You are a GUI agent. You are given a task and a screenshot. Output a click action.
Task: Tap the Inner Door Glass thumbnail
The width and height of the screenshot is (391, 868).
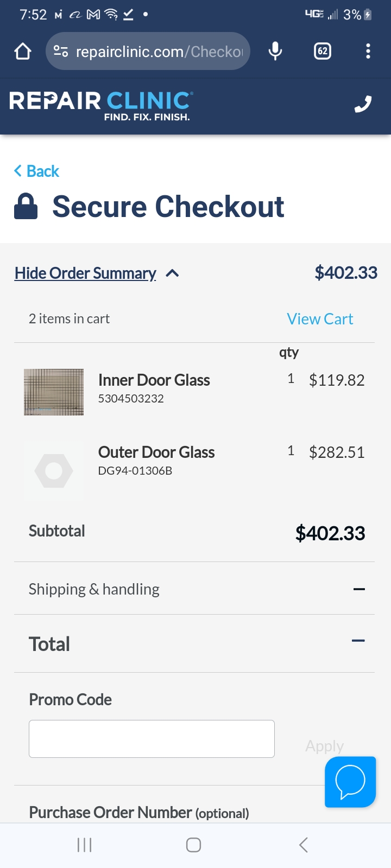[x=54, y=392]
